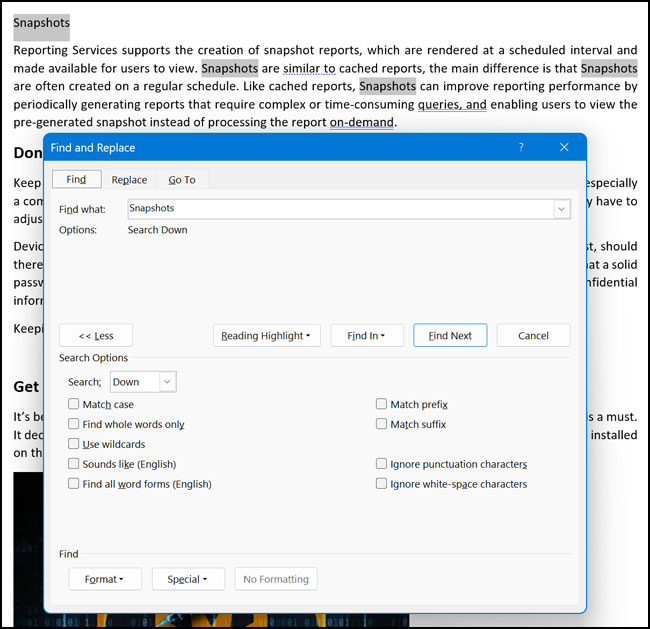Close the Find and Replace dialog
Screen dimensions: 650x629
pos(564,147)
